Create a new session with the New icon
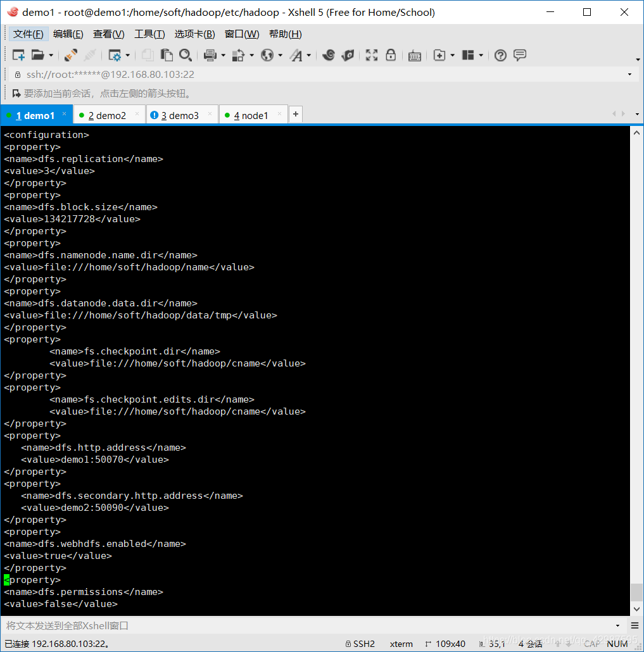Screen dimensions: 644x652 click(x=19, y=55)
